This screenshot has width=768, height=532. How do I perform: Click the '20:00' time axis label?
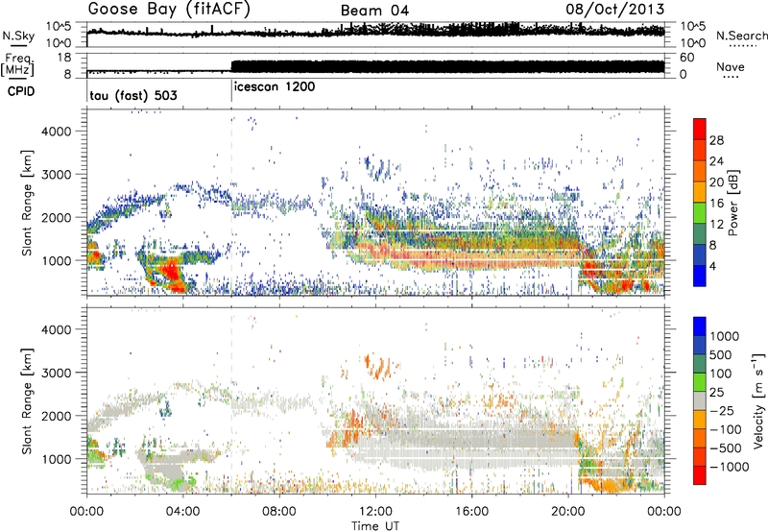click(568, 512)
